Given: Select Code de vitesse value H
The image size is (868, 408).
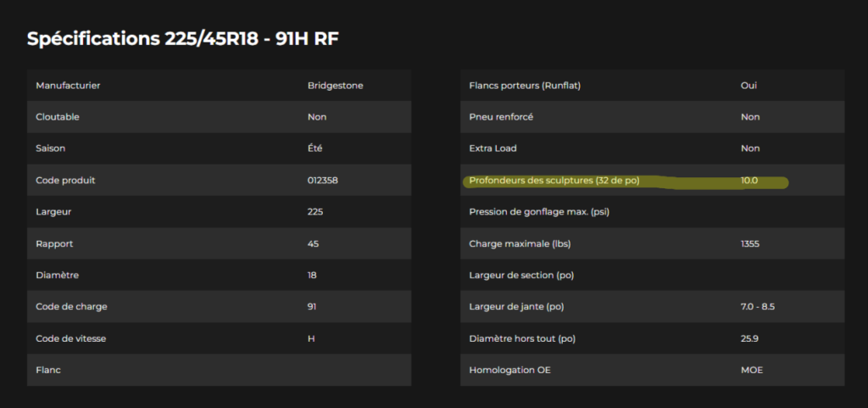Looking at the screenshot, I should click(x=311, y=338).
